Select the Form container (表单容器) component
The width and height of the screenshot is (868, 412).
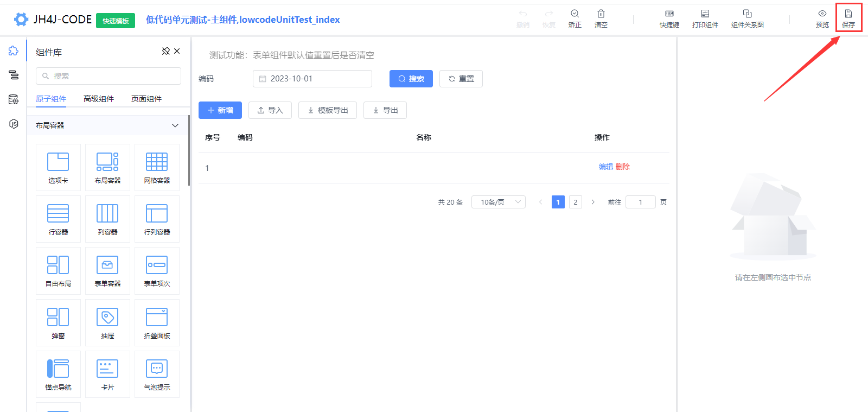click(107, 270)
